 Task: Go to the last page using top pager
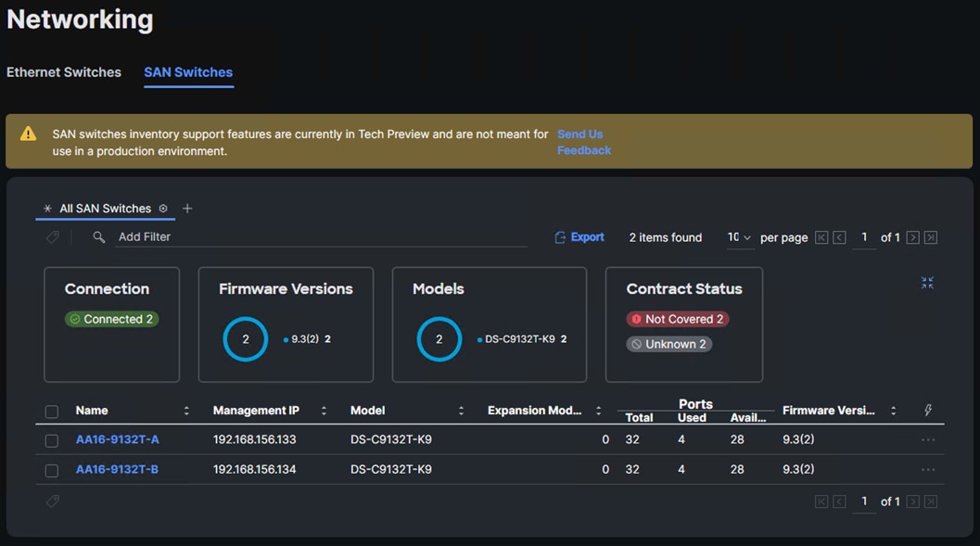pyautogui.click(x=931, y=237)
